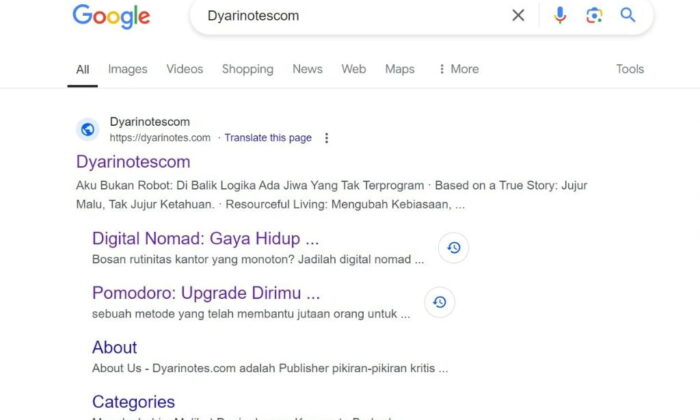Open the News tab

click(308, 69)
